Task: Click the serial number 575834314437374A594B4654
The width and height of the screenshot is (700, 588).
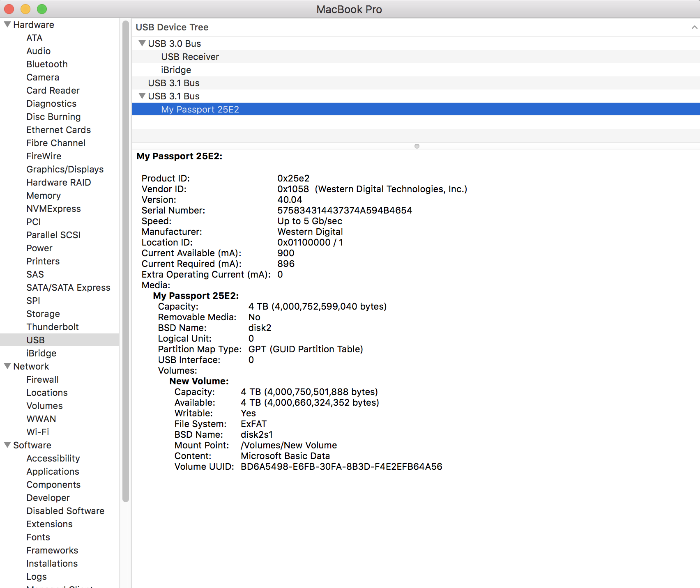Action: pos(345,210)
